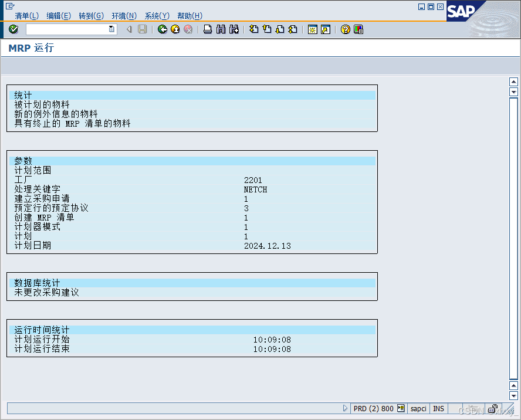Click the 建立采购申请 label

point(42,199)
